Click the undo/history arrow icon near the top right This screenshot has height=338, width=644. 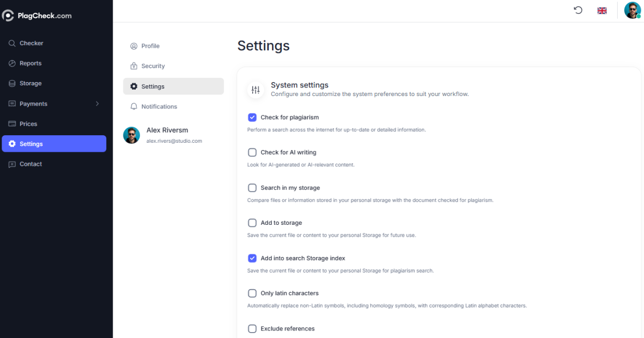coord(577,10)
